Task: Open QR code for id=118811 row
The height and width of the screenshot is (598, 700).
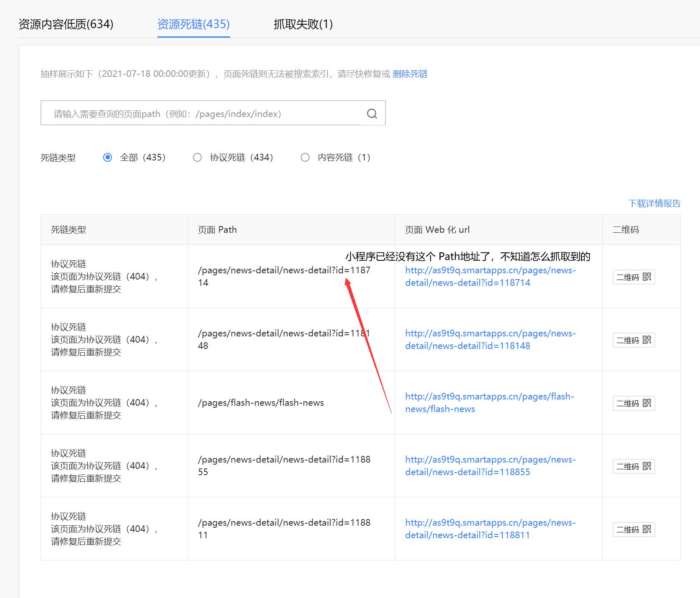Action: coord(634,529)
